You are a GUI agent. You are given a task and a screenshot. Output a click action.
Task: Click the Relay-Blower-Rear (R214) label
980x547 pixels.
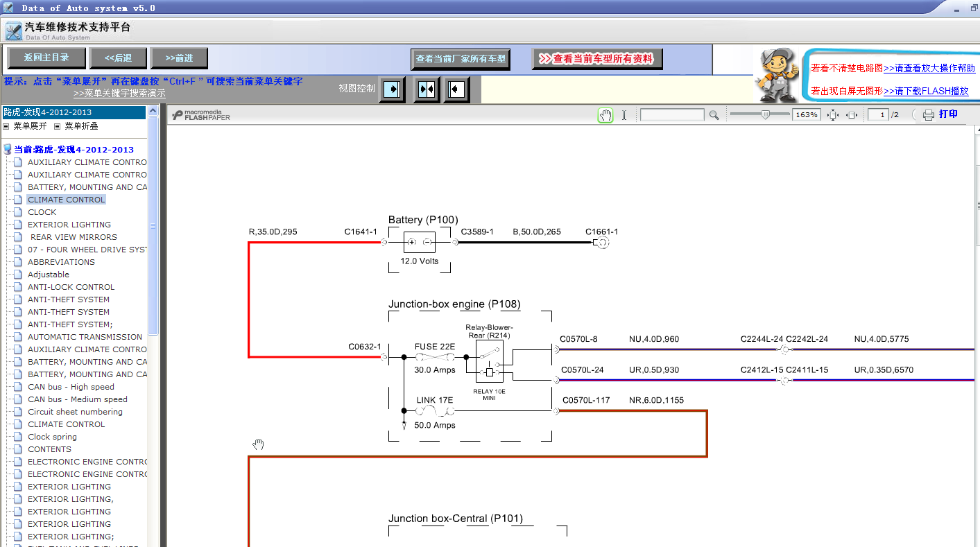click(489, 331)
